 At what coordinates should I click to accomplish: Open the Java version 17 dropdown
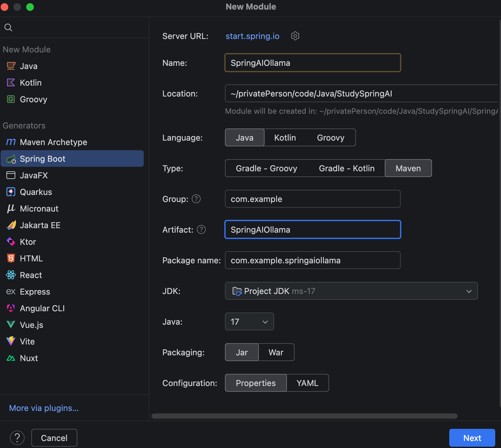pyautogui.click(x=250, y=321)
